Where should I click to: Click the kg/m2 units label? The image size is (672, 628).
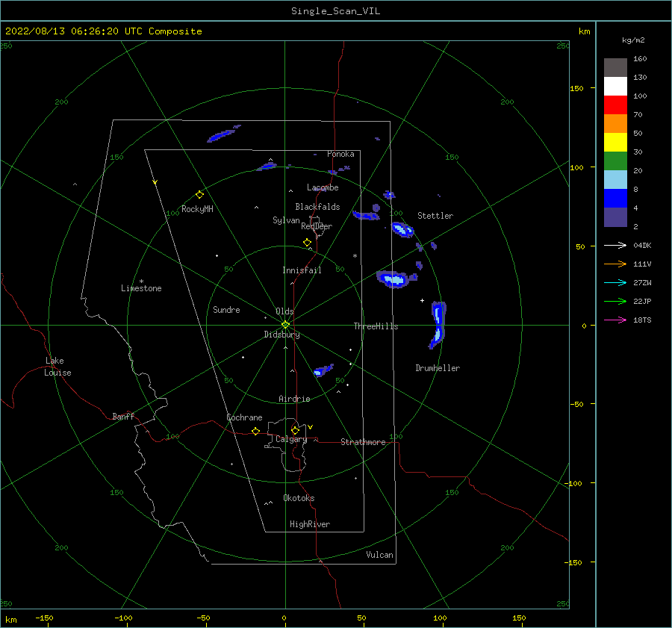pyautogui.click(x=633, y=40)
